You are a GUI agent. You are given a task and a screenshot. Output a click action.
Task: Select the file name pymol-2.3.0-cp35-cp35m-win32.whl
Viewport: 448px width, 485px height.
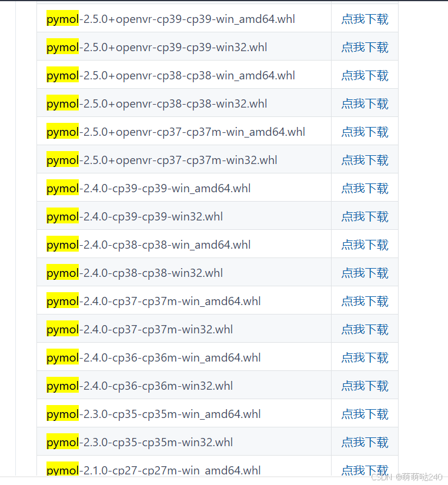tap(139, 442)
